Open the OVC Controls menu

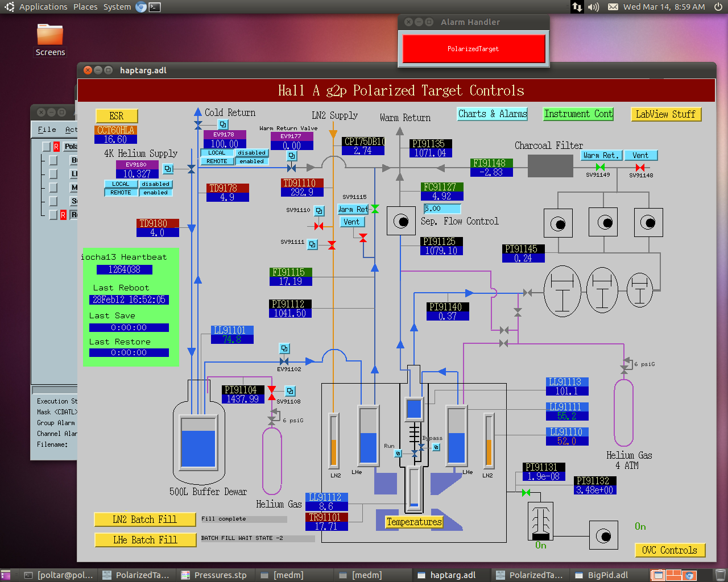[670, 550]
